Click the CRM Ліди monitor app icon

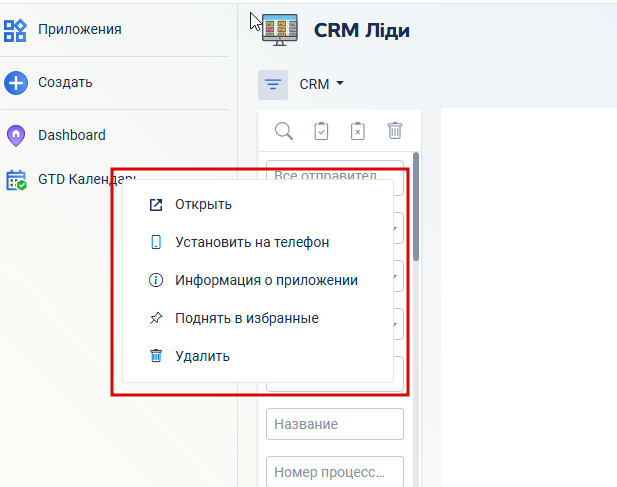pos(280,30)
